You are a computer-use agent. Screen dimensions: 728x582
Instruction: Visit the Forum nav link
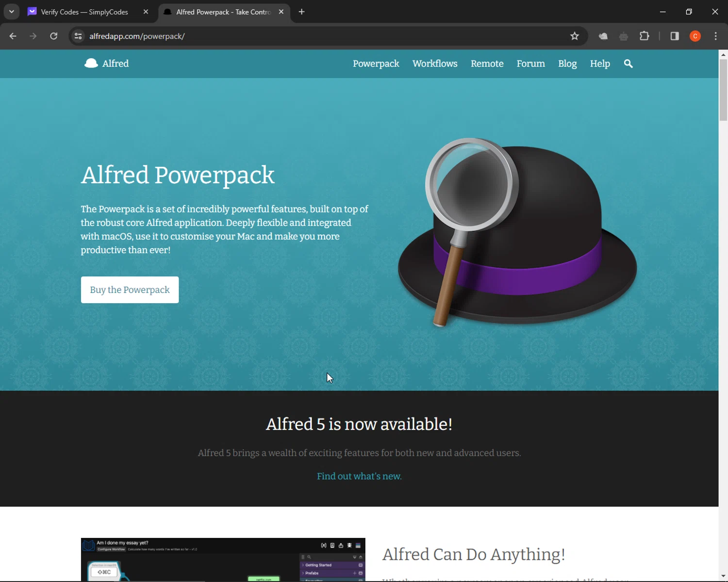(530, 64)
